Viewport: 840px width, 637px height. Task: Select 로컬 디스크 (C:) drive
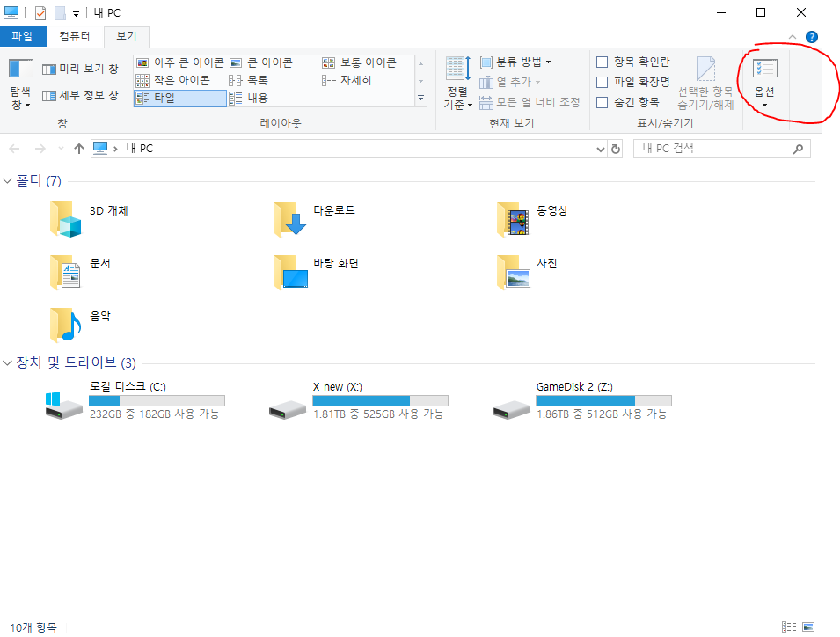pos(135,400)
